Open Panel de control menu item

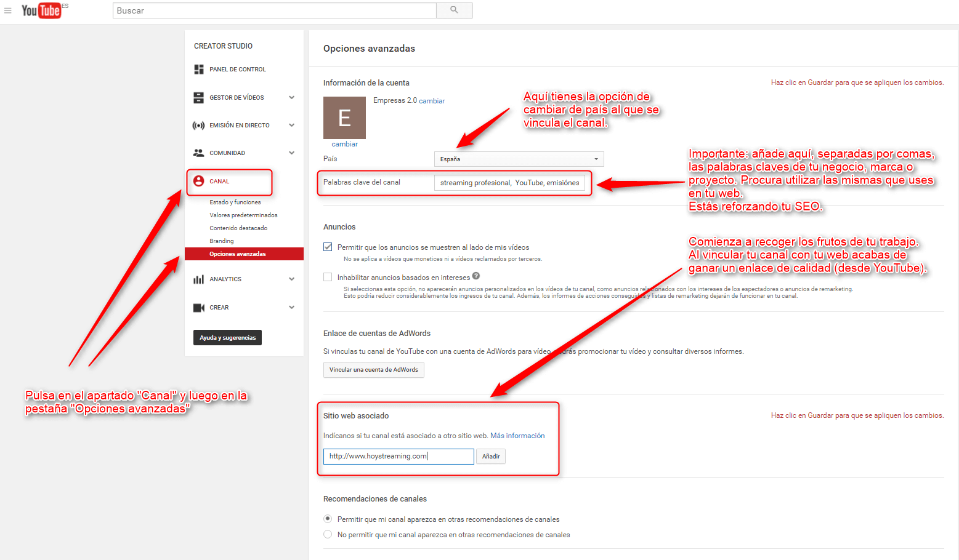point(238,70)
